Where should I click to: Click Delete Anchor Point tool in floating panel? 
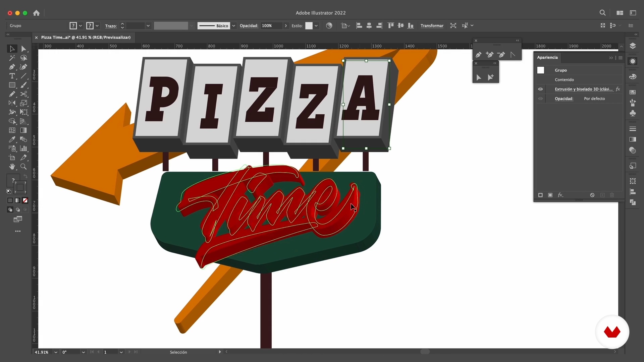click(x=501, y=55)
